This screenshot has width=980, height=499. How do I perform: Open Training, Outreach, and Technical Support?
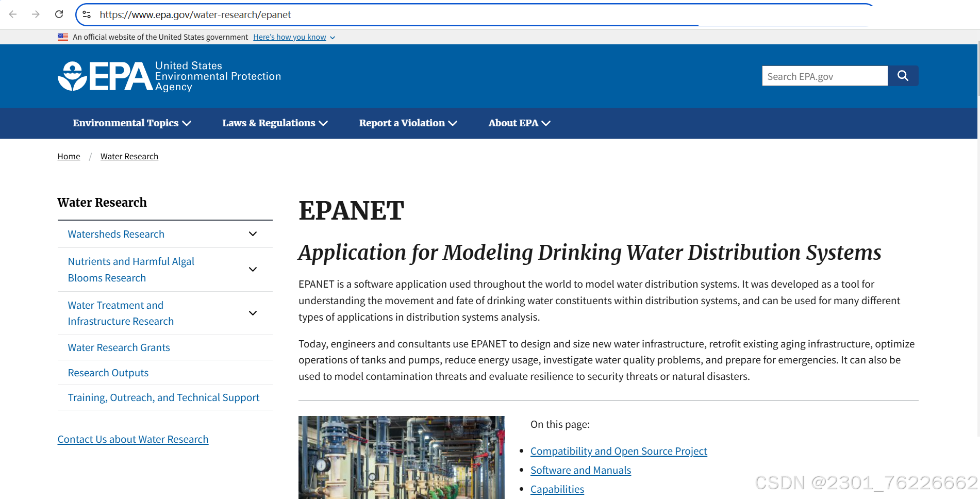[163, 397]
